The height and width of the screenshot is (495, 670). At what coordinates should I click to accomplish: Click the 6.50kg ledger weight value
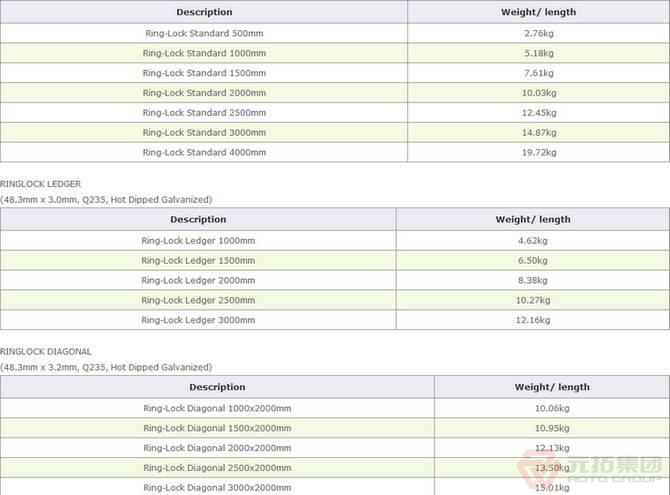tap(533, 260)
